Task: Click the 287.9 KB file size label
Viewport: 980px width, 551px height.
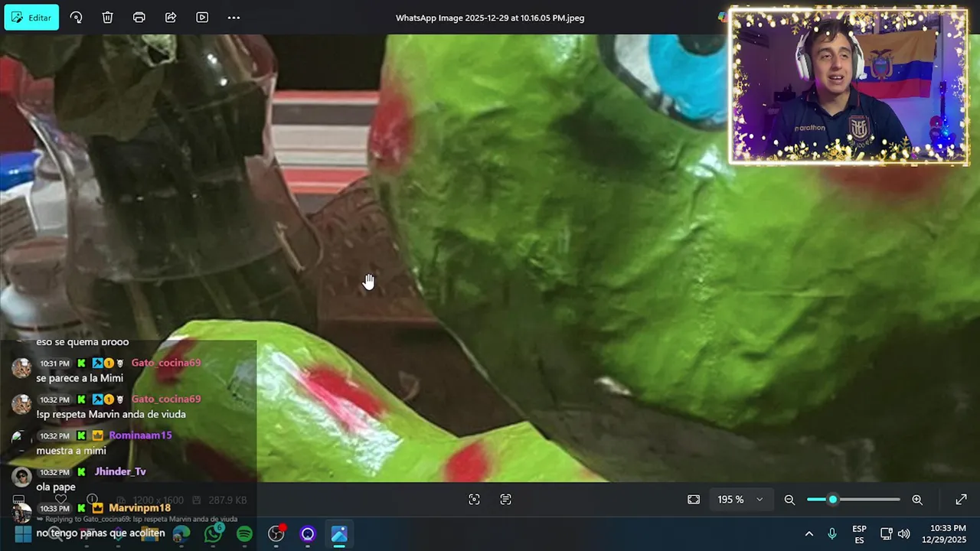Action: point(227,500)
